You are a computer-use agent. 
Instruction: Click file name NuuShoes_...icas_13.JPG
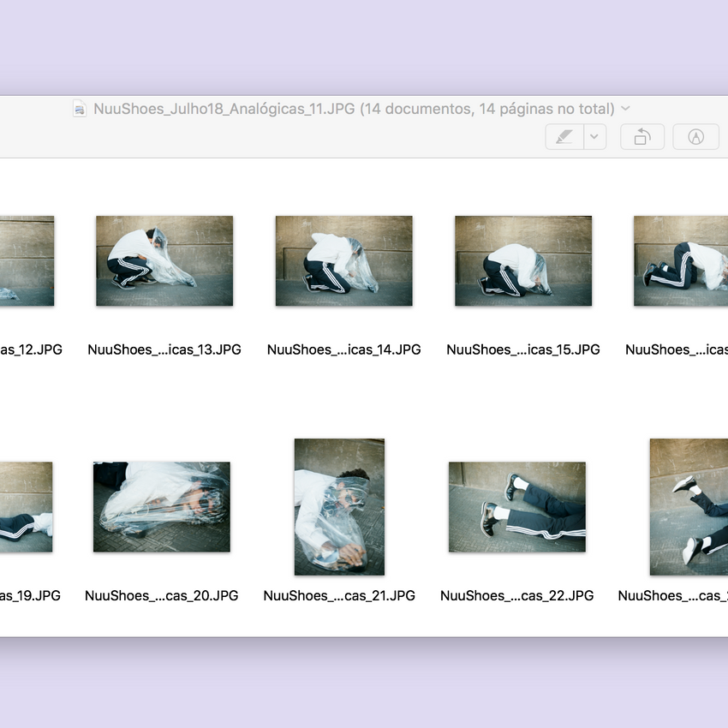point(164,349)
